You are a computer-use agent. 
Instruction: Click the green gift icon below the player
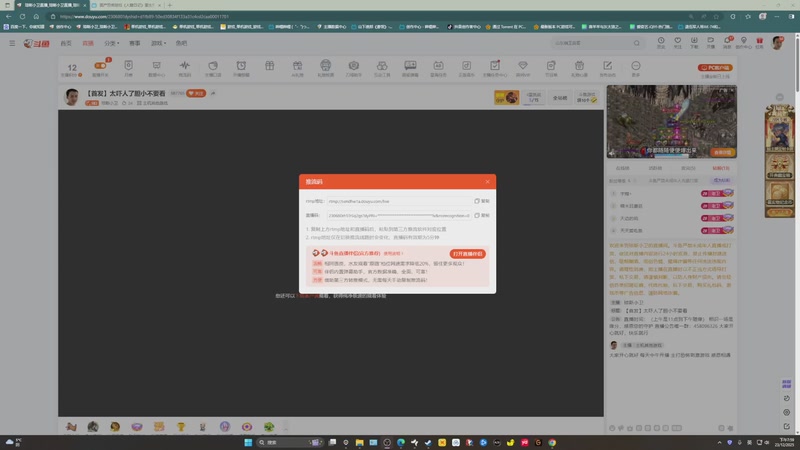[x=269, y=427]
